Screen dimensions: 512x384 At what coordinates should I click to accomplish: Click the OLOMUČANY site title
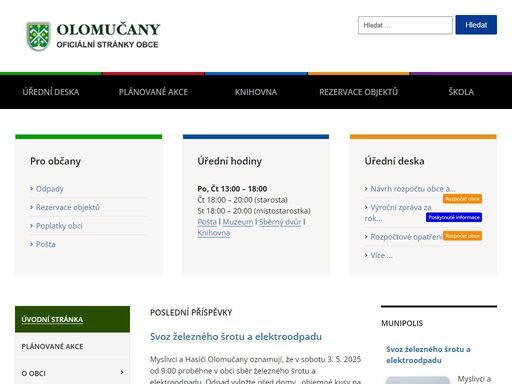[x=108, y=29]
